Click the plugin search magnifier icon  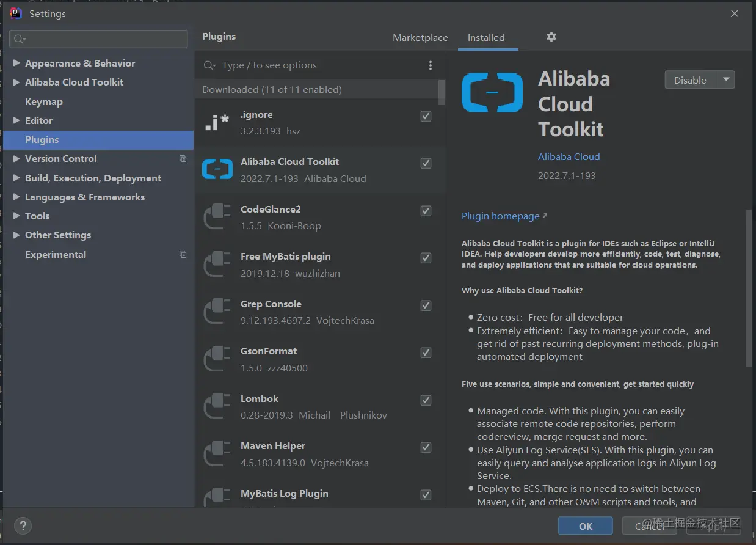[209, 65]
